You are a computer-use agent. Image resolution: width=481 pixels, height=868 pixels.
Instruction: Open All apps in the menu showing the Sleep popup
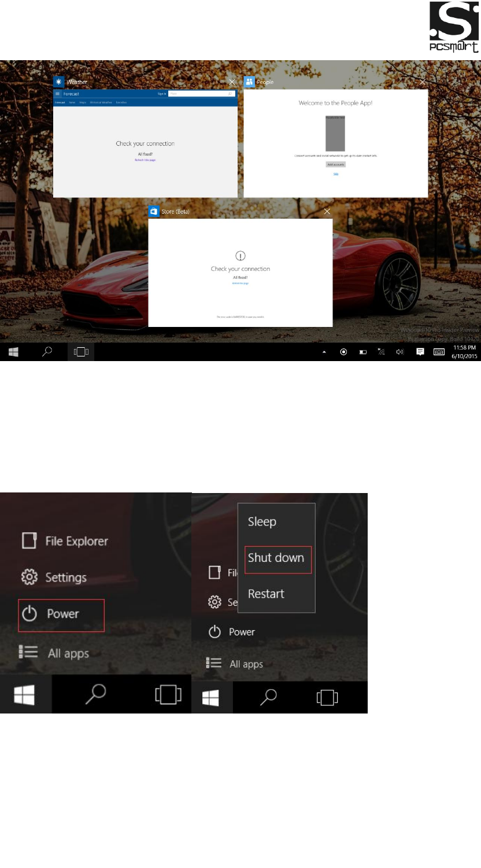click(x=235, y=664)
